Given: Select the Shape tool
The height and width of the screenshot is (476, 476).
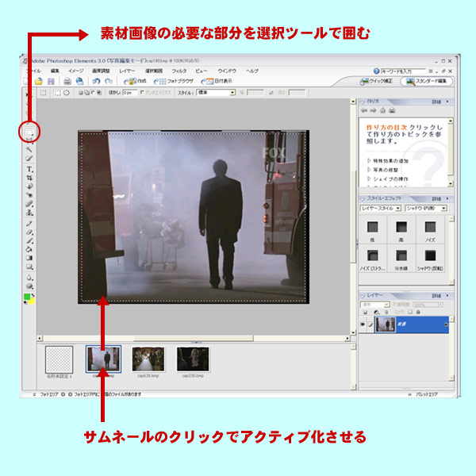Looking at the screenshot, I should [x=29, y=267].
